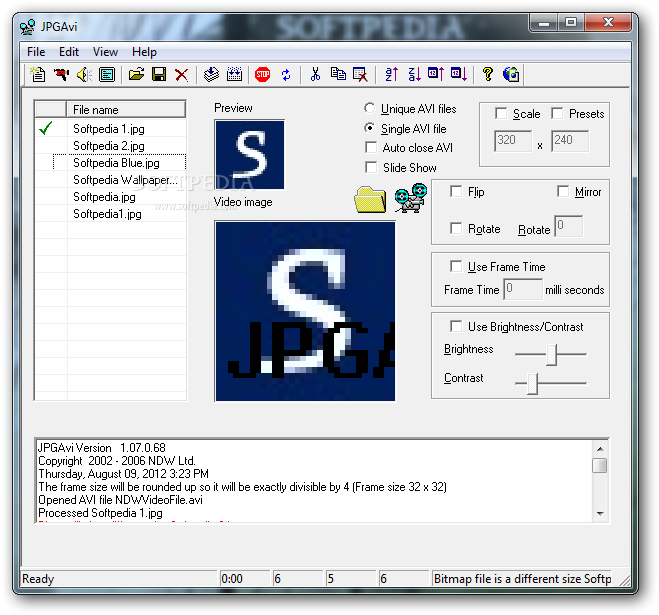Click the scale height field showing 240
659x615 pixels.
570,141
